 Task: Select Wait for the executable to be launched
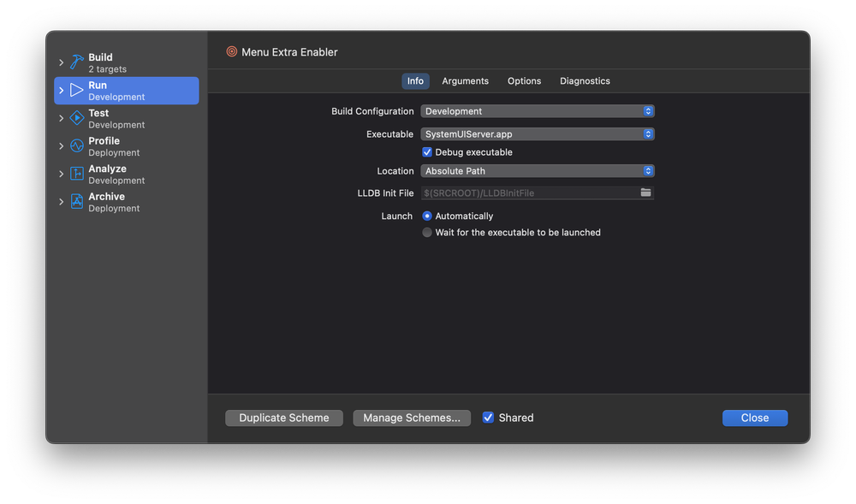tap(427, 233)
